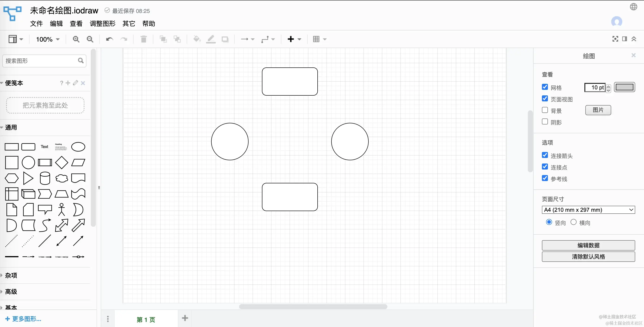Select the 横向 landscape orientation
The height and width of the screenshot is (327, 644).
coord(574,222)
